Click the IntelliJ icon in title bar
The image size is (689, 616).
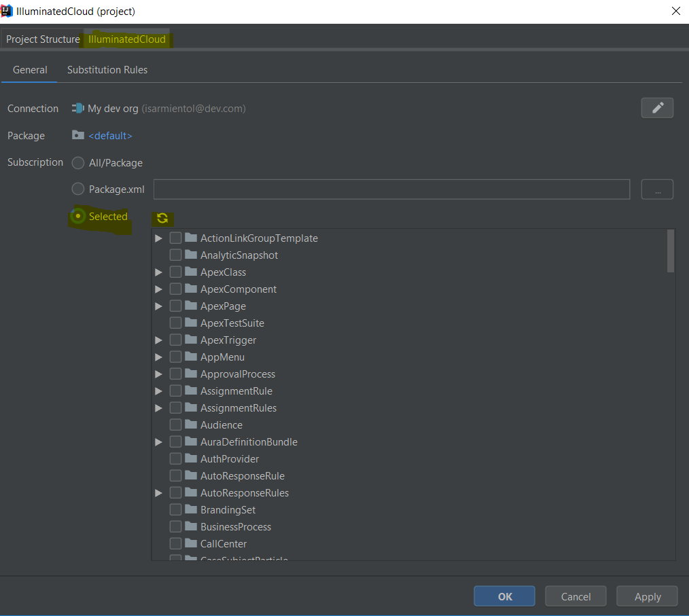tap(7, 11)
